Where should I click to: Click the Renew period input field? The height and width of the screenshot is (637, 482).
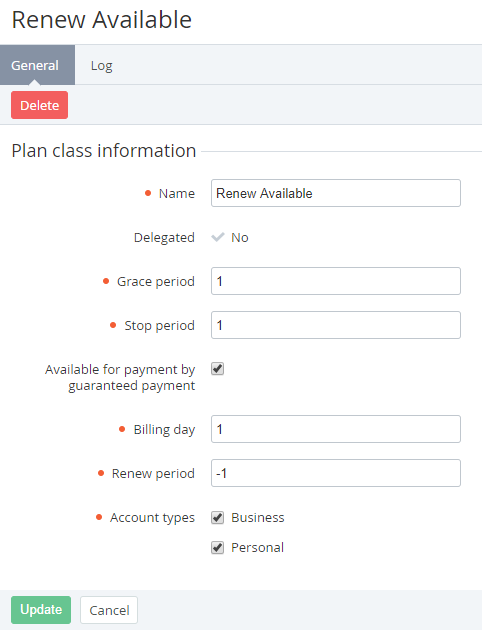coord(336,473)
